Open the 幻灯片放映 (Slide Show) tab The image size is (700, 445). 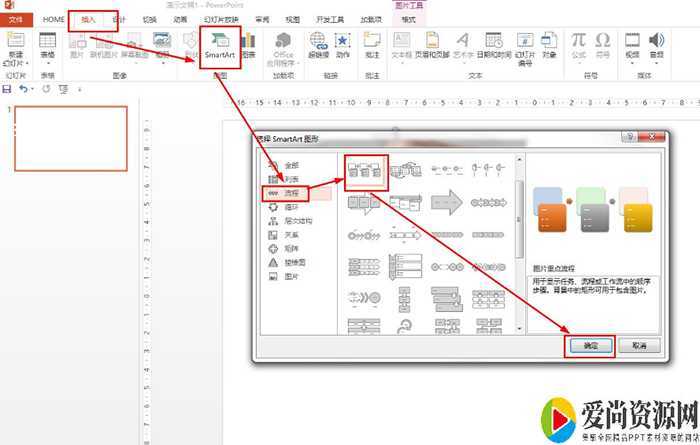coord(221,20)
